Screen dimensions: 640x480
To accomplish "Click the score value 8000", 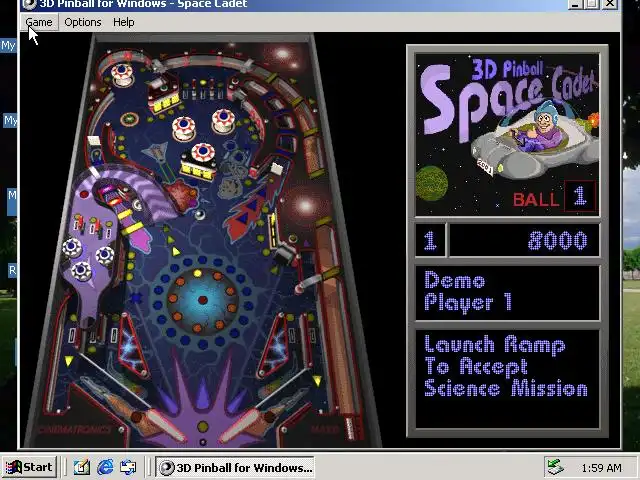I will point(558,240).
